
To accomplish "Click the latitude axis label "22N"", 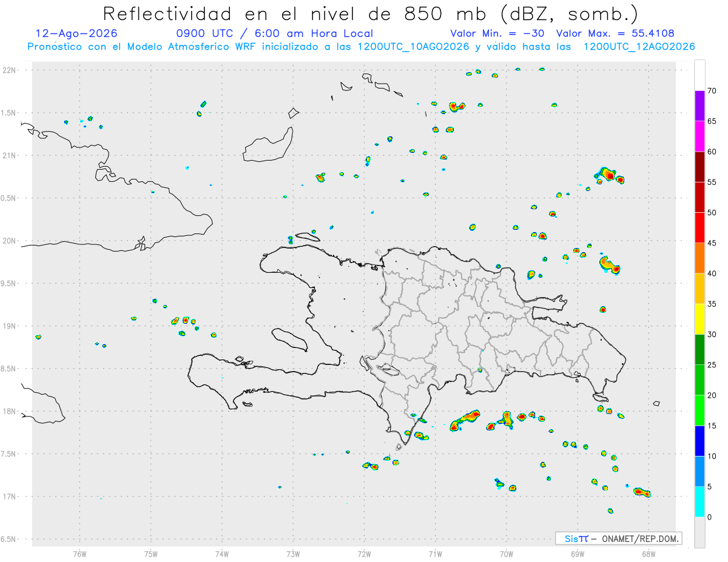I will [10, 70].
